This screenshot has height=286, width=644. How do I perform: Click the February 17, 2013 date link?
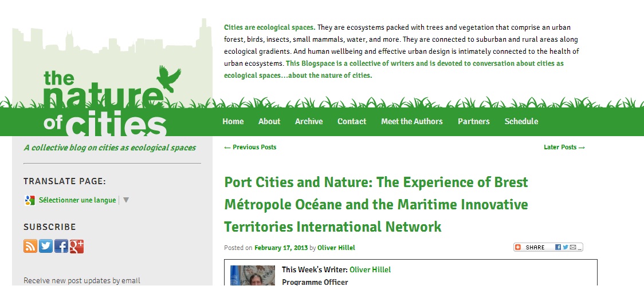[x=281, y=248]
